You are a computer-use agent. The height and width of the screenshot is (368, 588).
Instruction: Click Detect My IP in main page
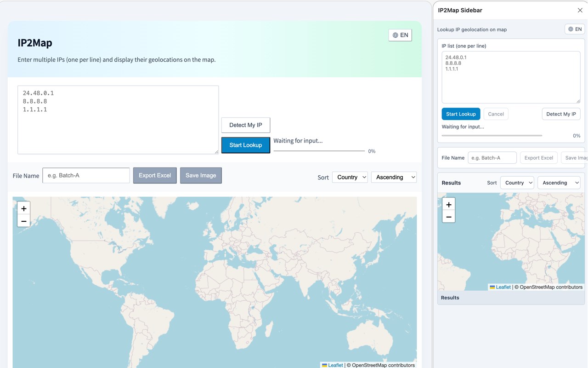246,125
